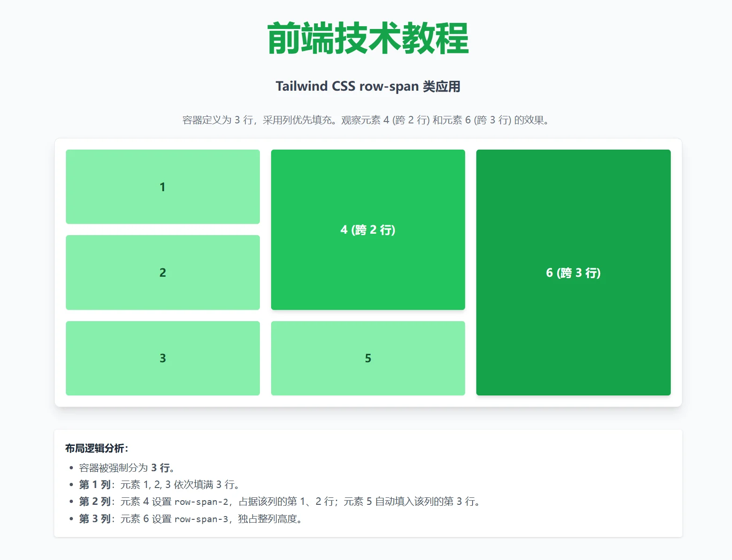732x560 pixels.
Task: Select grid cell labeled 1
Action: (x=163, y=187)
